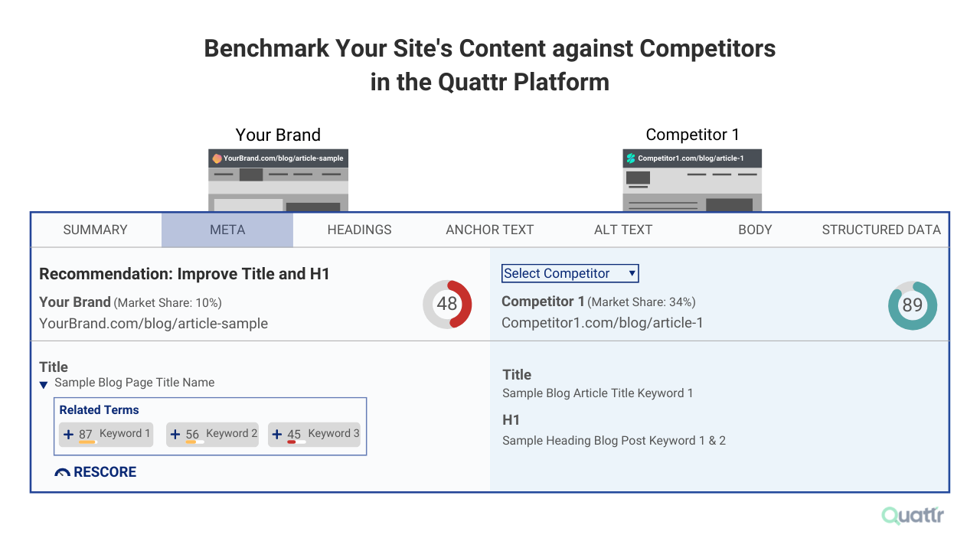Click the Quattr logo
The height and width of the screenshot is (551, 980).
pyautogui.click(x=913, y=515)
